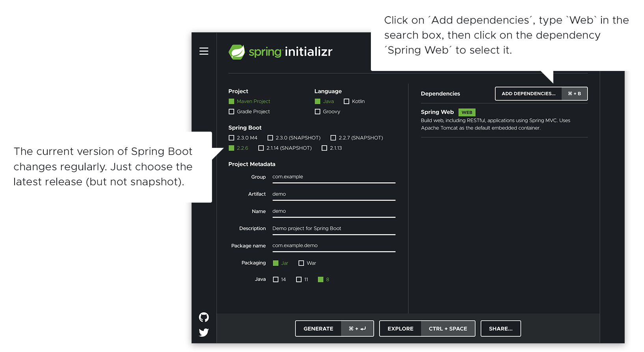Open the Share dialog button
This screenshot has height=352, width=644.
[501, 329]
